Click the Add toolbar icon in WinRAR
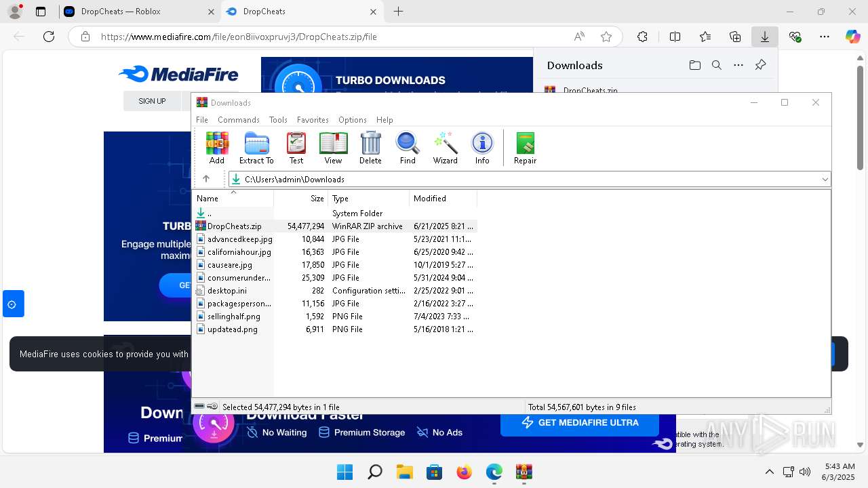 [x=217, y=148]
